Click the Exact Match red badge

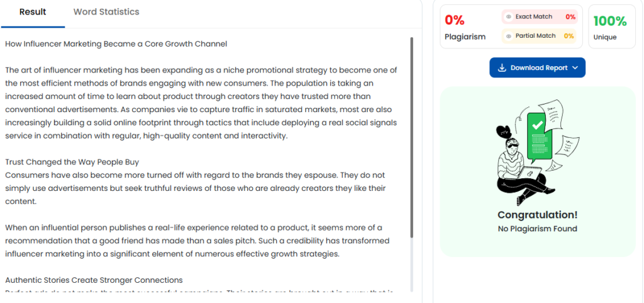pos(540,17)
